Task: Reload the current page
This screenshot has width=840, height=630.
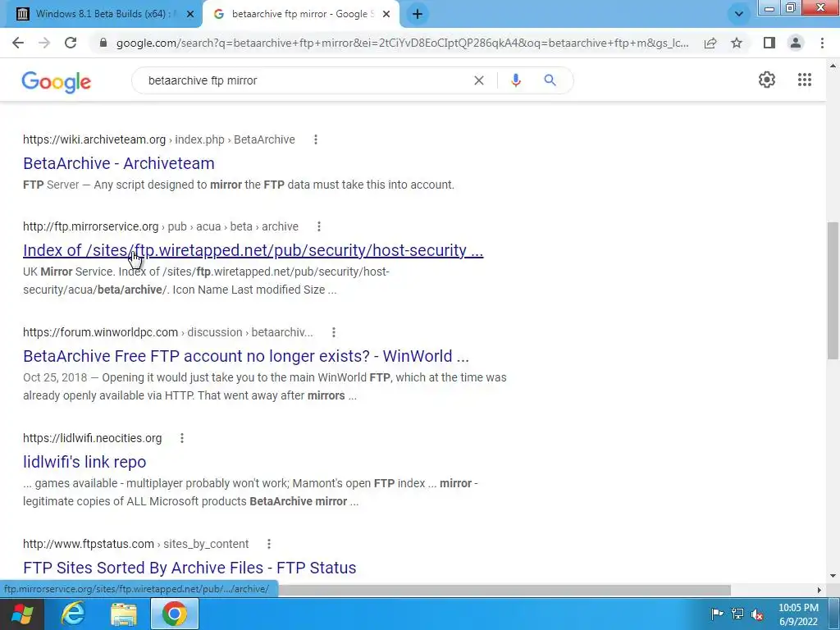Action: click(x=71, y=43)
